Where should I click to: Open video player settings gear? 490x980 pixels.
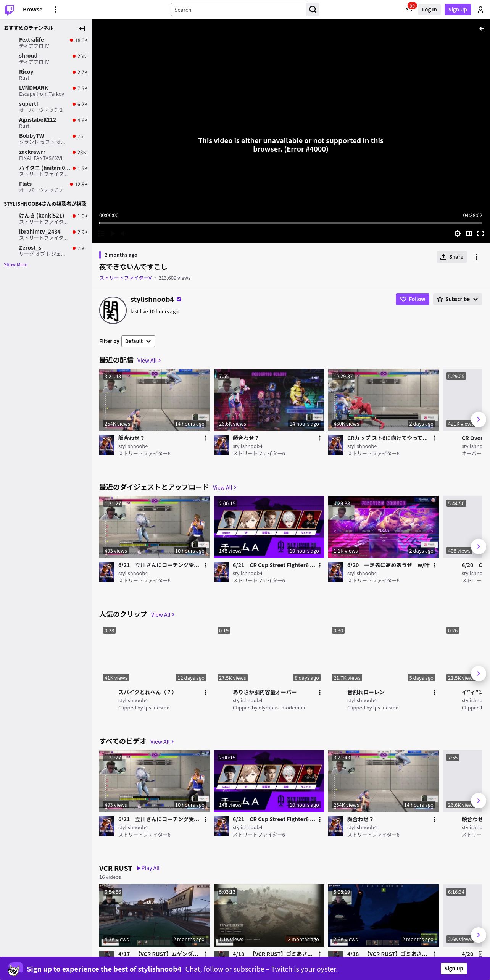(x=458, y=234)
